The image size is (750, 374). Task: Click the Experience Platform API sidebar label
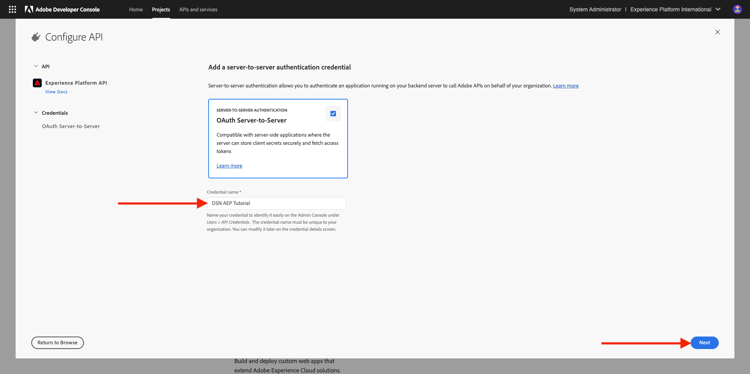tap(76, 83)
